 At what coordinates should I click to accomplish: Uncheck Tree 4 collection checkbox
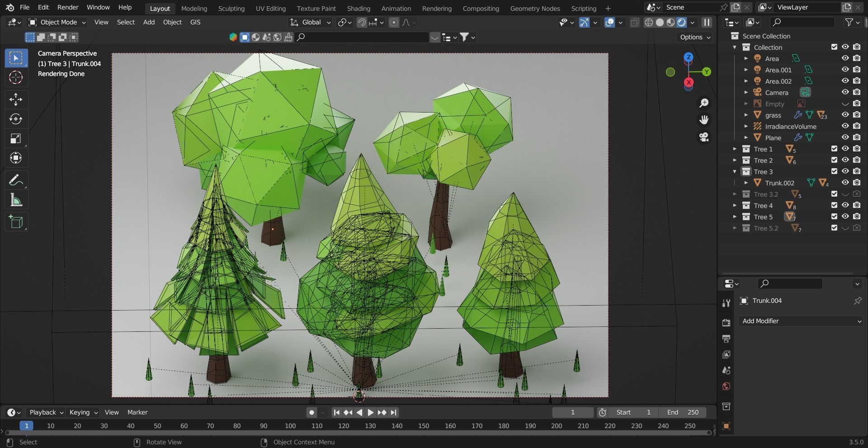(834, 205)
